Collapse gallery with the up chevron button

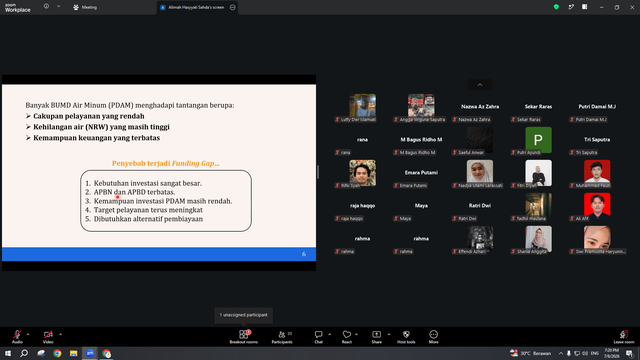click(x=480, y=84)
